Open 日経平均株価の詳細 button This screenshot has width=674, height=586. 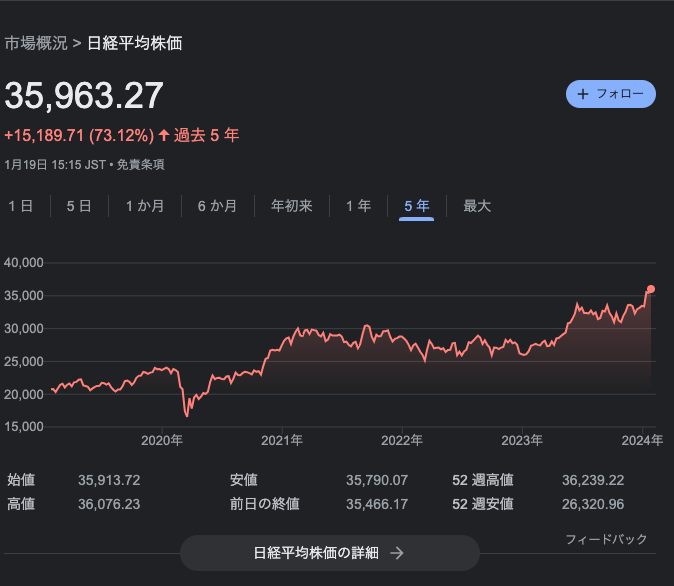click(330, 553)
